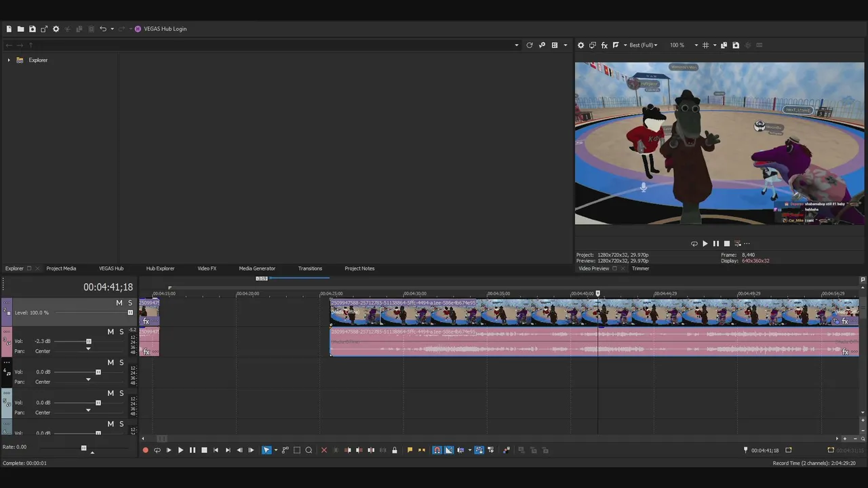Open Render As export icon
Image resolution: width=868 pixels, height=488 pixels.
[x=44, y=29]
